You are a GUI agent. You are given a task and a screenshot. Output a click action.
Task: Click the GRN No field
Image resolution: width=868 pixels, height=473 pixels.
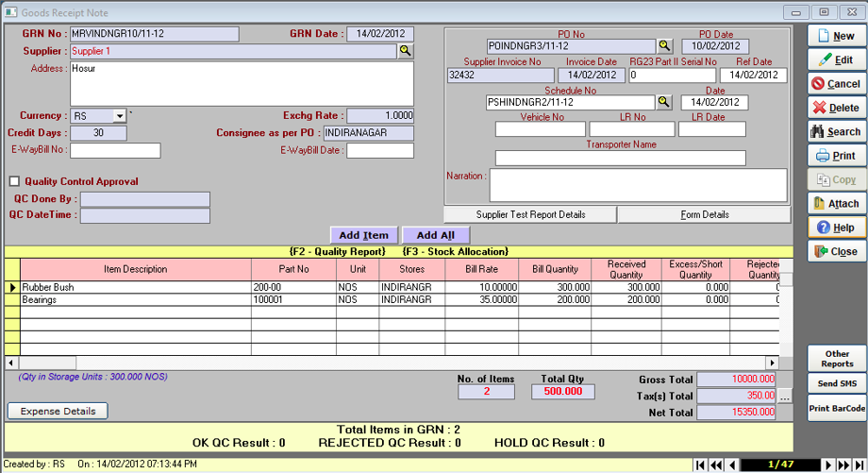(155, 34)
